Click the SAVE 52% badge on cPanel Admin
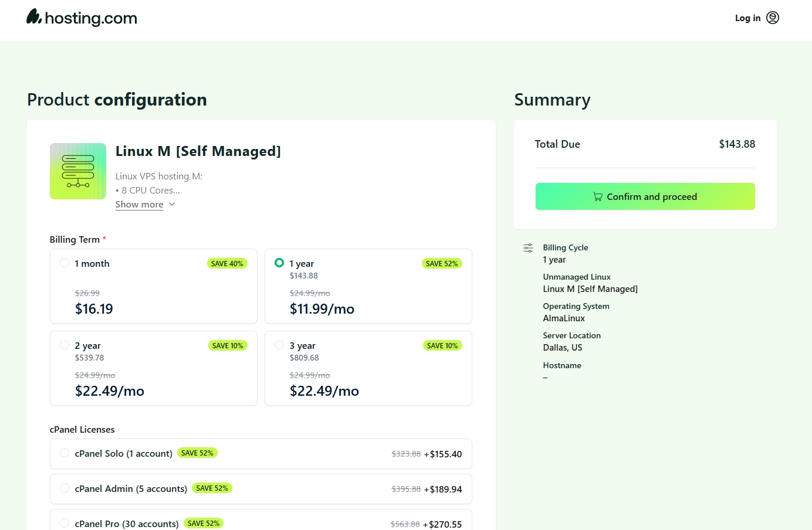This screenshot has height=530, width=812. tap(212, 488)
